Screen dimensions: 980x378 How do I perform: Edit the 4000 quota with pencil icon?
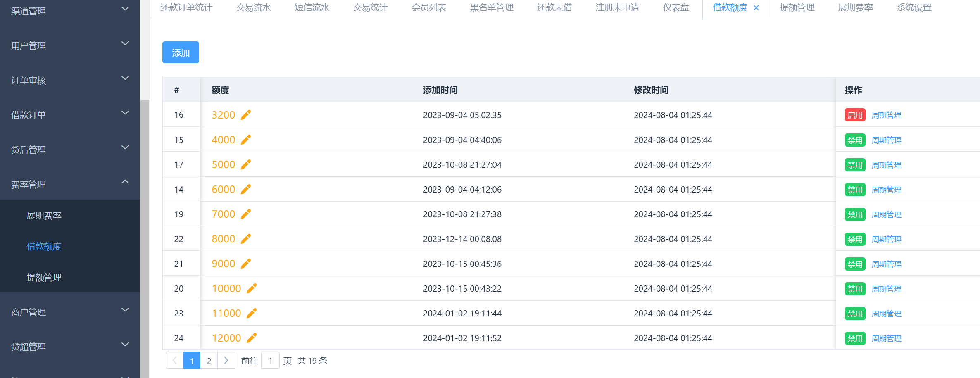(246, 140)
